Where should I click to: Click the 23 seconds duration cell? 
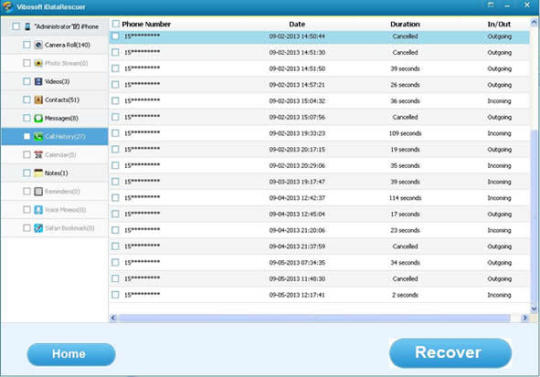tap(405, 230)
